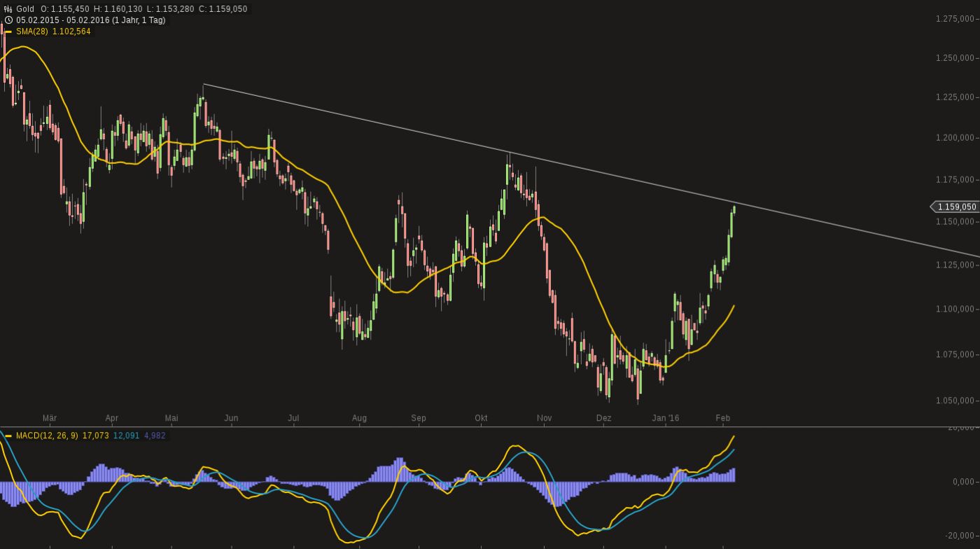The image size is (980, 549).
Task: Click the 1.225,000 price axis label
Action: tap(955, 97)
